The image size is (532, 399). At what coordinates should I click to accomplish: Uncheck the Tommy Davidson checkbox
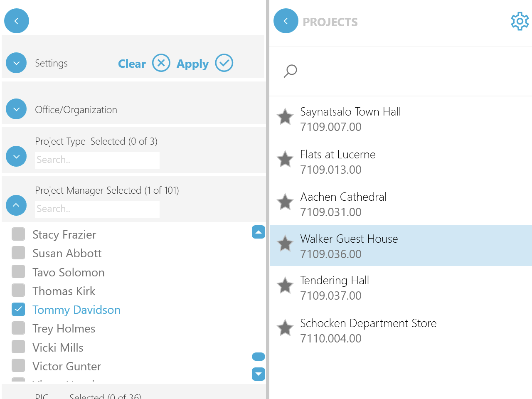18,309
